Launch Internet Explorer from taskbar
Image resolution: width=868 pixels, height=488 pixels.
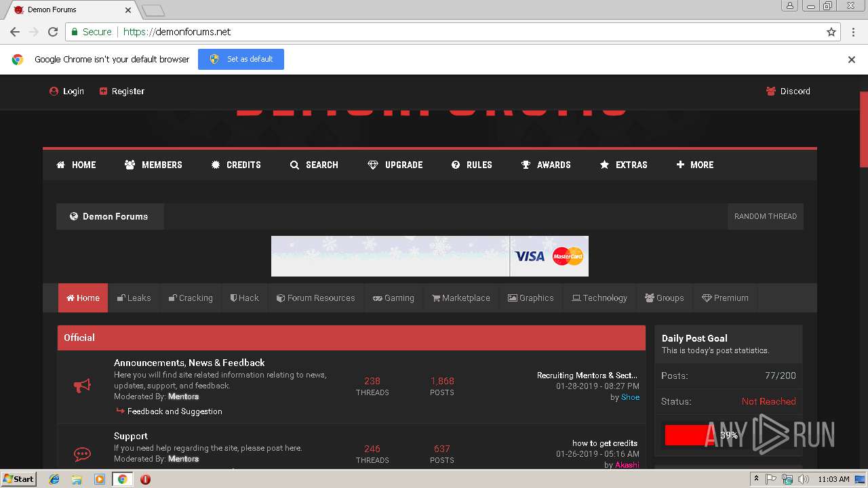pyautogui.click(x=54, y=479)
